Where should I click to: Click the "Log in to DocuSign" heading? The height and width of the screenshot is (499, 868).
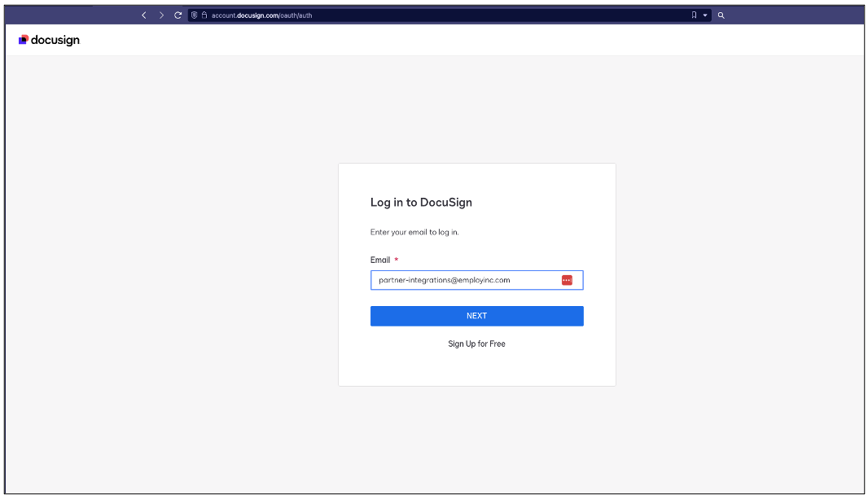tap(421, 203)
